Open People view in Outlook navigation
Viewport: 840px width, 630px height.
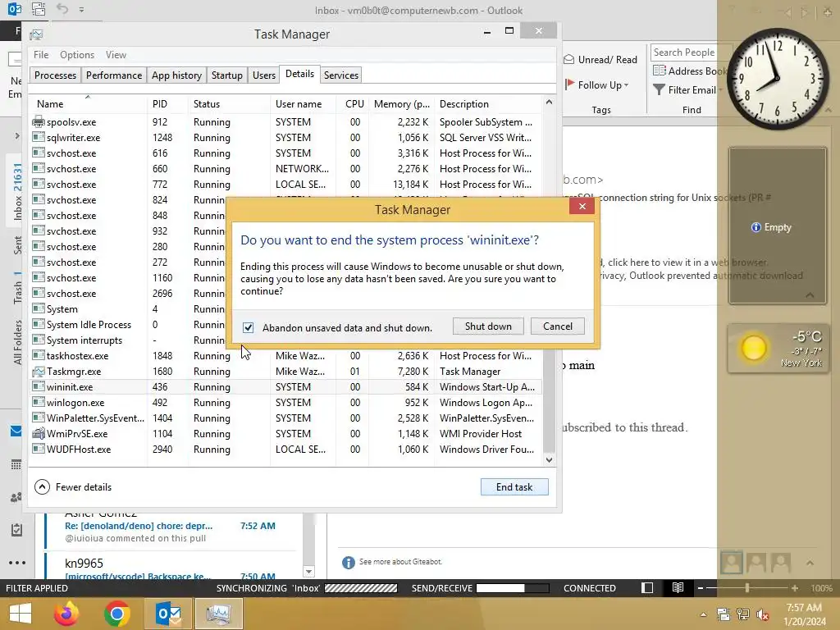(x=16, y=497)
